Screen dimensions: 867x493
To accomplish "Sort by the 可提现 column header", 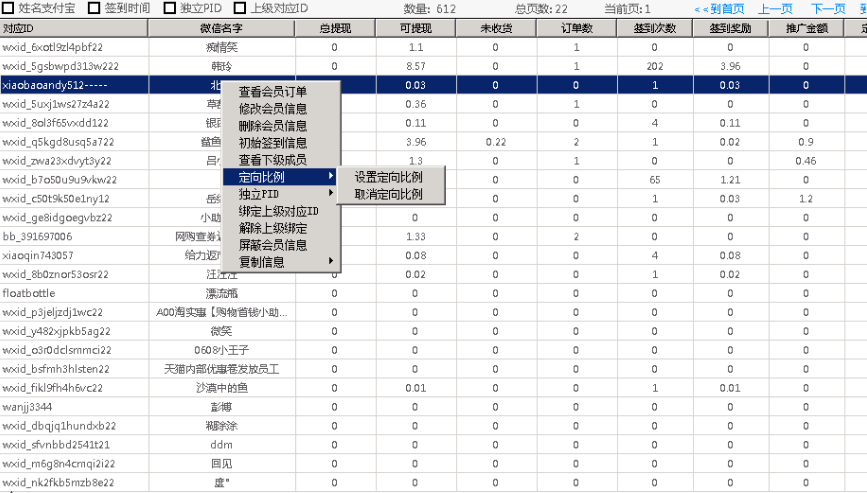I will (415, 28).
